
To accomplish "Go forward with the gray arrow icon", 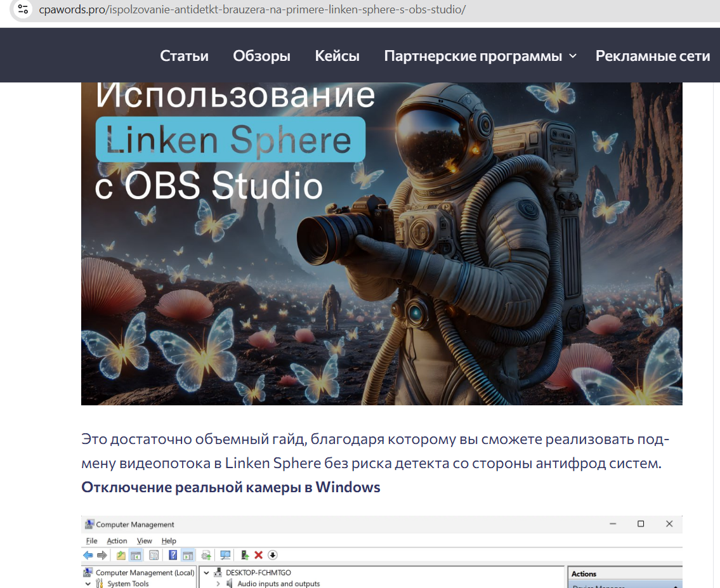I will pos(102,555).
